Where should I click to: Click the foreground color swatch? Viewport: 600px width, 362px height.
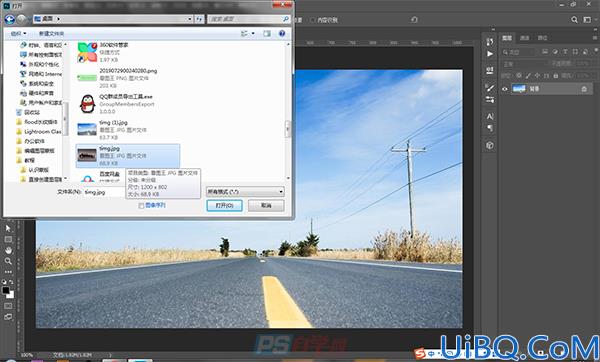pyautogui.click(x=6, y=290)
